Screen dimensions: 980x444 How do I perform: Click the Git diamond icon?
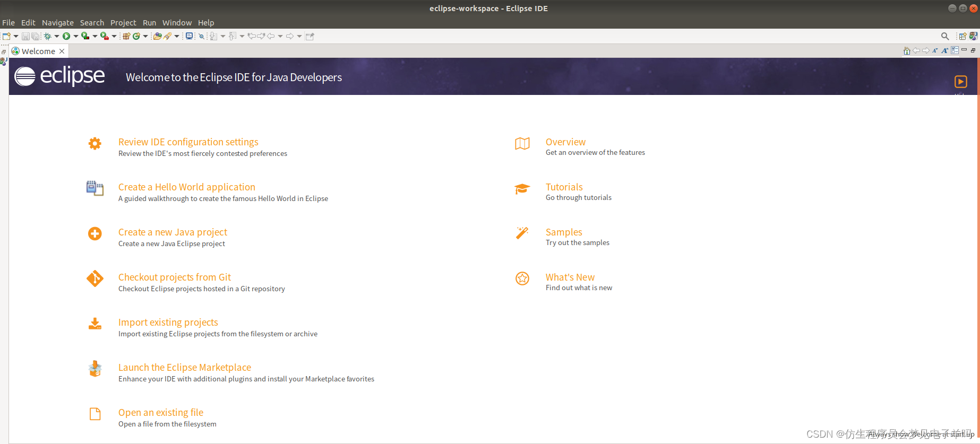tap(95, 278)
